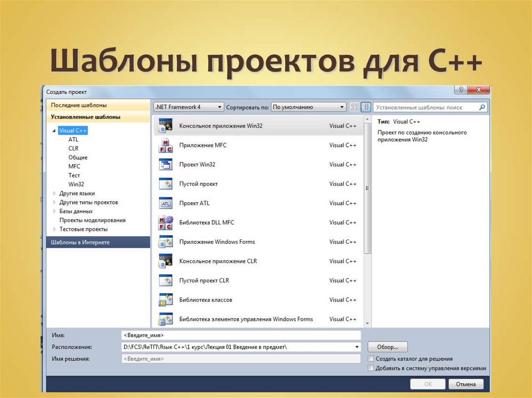Pick the Windows Forms application icon
Image resolution: width=532 pixels, height=398 pixels.
(x=165, y=242)
